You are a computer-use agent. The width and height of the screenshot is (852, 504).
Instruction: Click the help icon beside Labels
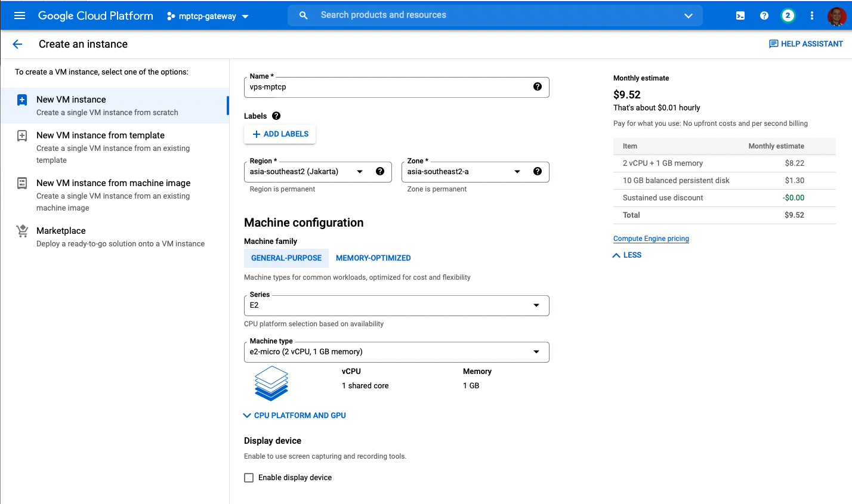276,116
